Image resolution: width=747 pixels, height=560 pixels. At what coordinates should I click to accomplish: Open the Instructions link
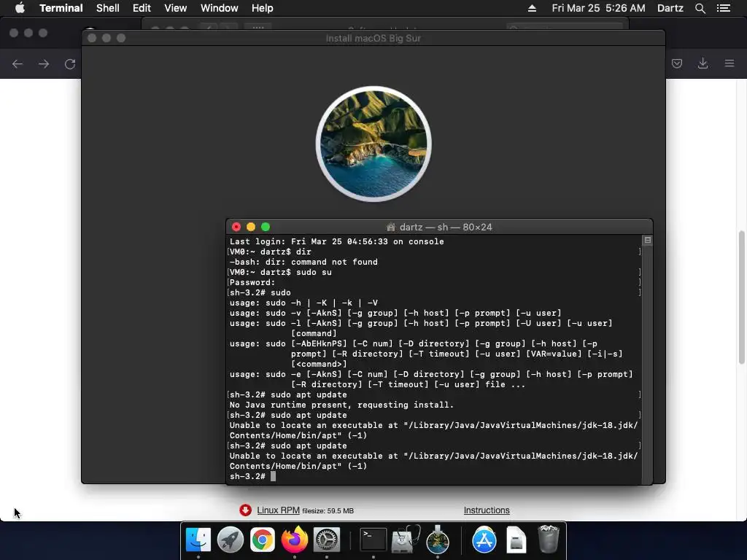click(x=487, y=510)
